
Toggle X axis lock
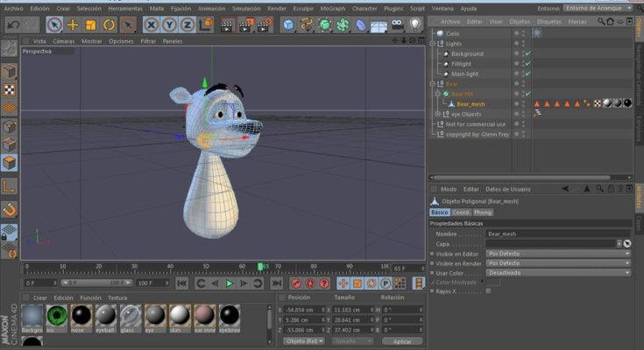pos(151,25)
